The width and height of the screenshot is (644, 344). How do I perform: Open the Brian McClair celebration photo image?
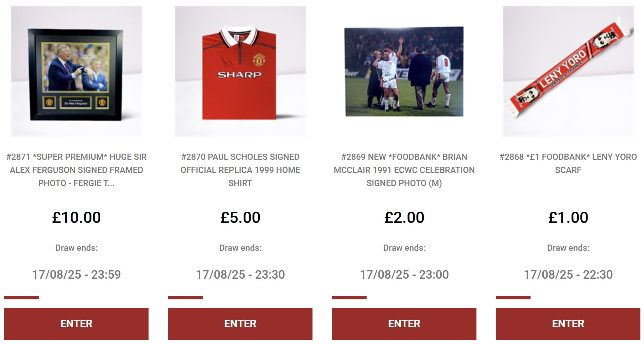click(x=404, y=71)
